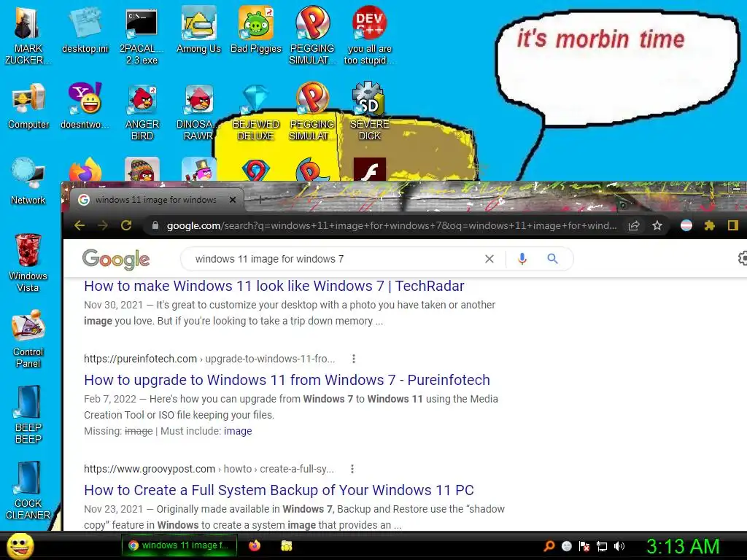Open the Yahoo 'doesntwo...' messenger icon
This screenshot has height=560, width=747.
tap(85, 106)
